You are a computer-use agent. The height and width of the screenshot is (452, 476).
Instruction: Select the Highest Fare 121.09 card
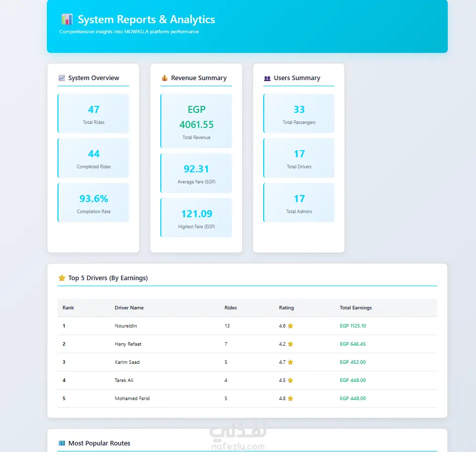click(196, 218)
